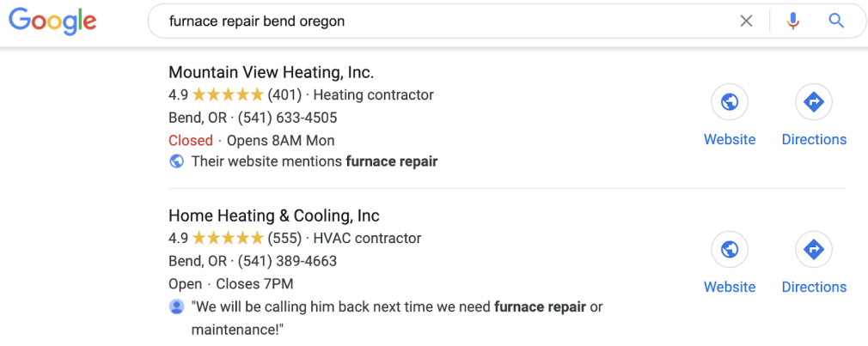Screen dimensions: 868x346
Task: Click globe icon beside website mentions text
Action: point(176,161)
